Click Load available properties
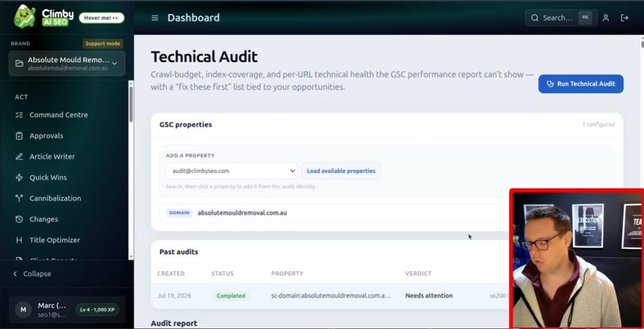Image resolution: width=644 pixels, height=329 pixels. tap(341, 171)
